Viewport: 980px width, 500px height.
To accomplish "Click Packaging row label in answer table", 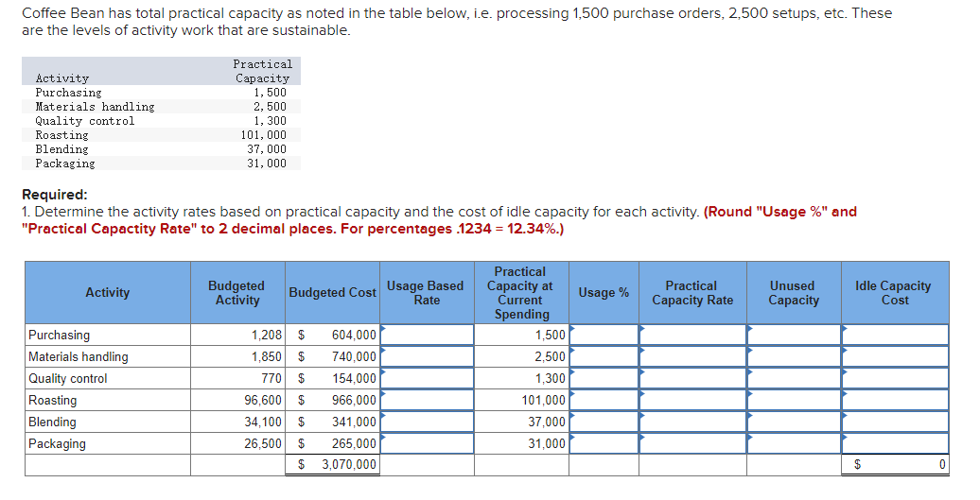I will pyautogui.click(x=57, y=444).
